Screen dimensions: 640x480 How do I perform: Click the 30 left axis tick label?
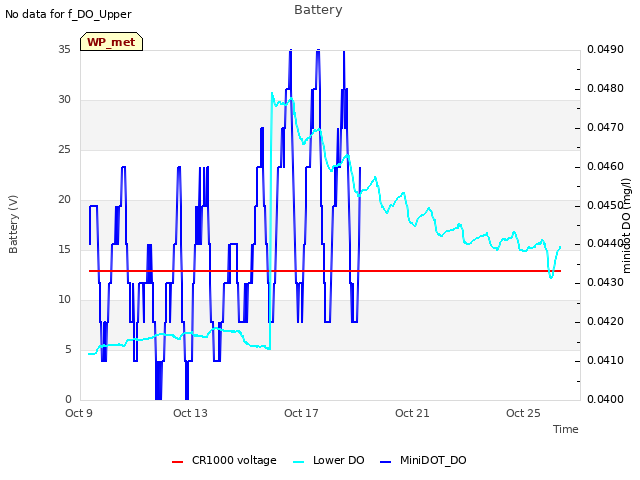64,100
